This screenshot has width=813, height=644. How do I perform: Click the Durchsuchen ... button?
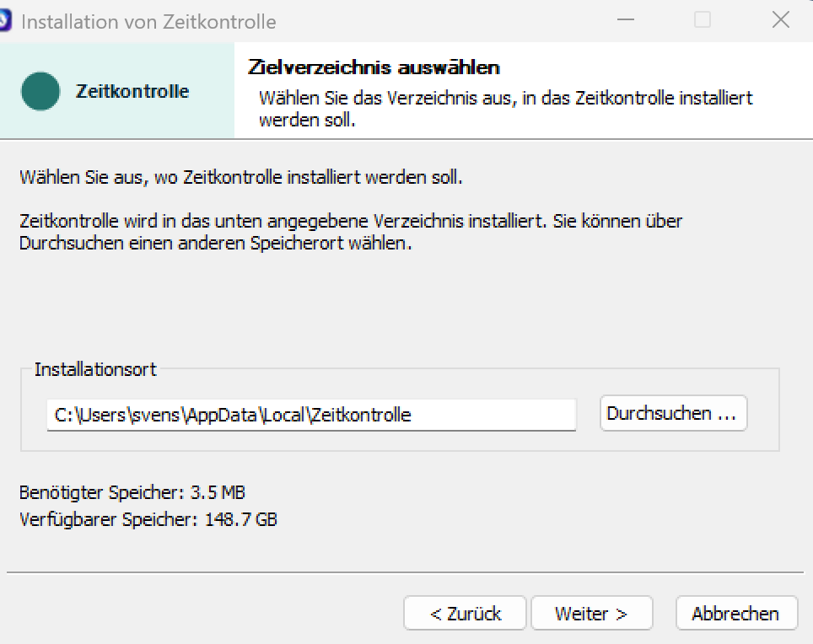pos(673,413)
